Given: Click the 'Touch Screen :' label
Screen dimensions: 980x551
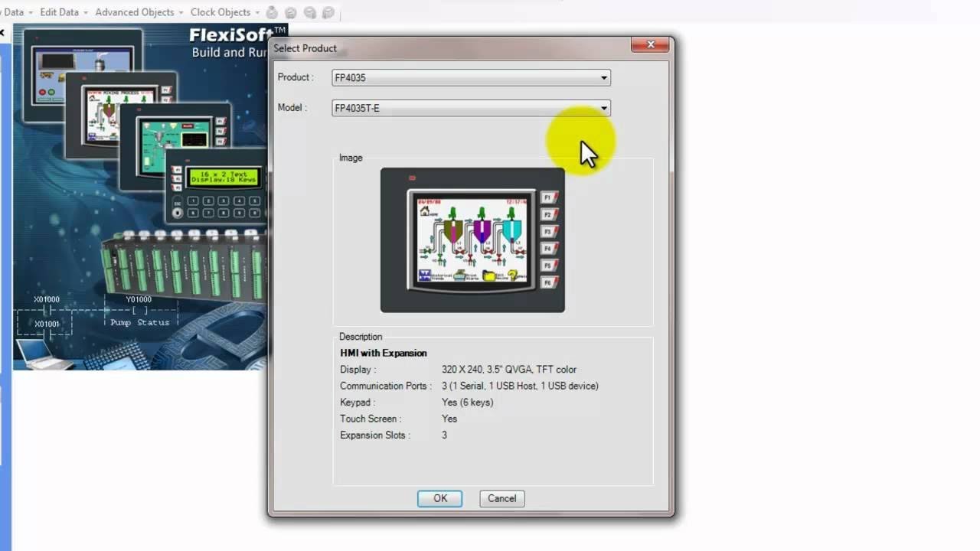Looking at the screenshot, I should pyautogui.click(x=371, y=419).
